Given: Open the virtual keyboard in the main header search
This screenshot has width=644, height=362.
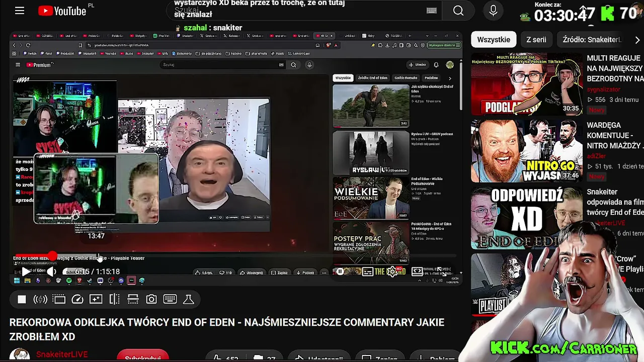Looking at the screenshot, I should (432, 11).
